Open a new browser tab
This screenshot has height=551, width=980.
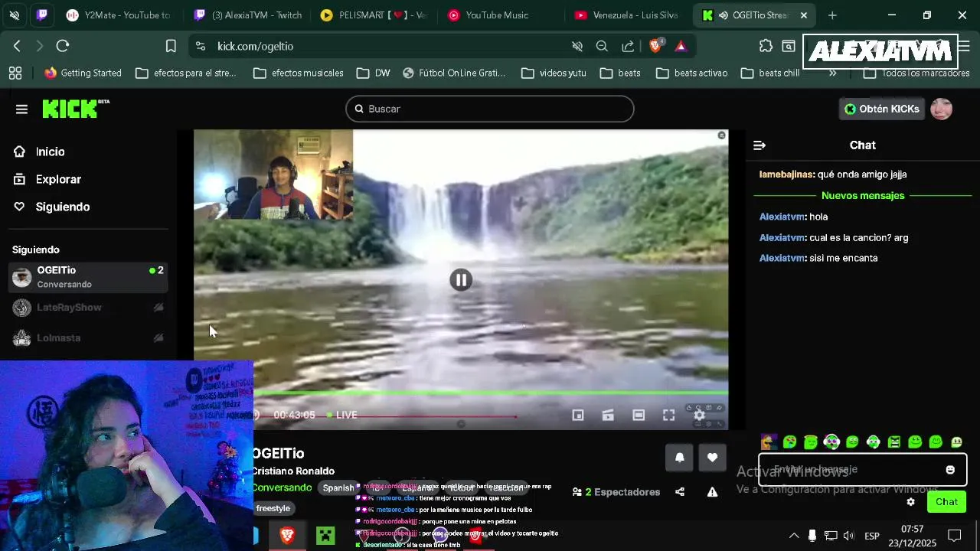coord(832,15)
